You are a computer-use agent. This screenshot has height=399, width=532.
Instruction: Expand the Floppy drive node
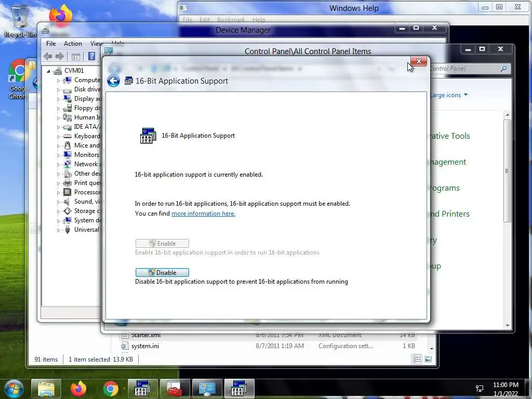[x=58, y=109]
